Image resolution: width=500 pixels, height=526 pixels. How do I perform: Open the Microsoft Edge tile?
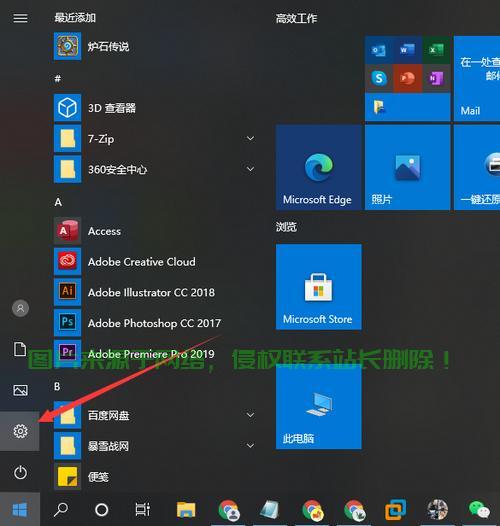(318, 167)
